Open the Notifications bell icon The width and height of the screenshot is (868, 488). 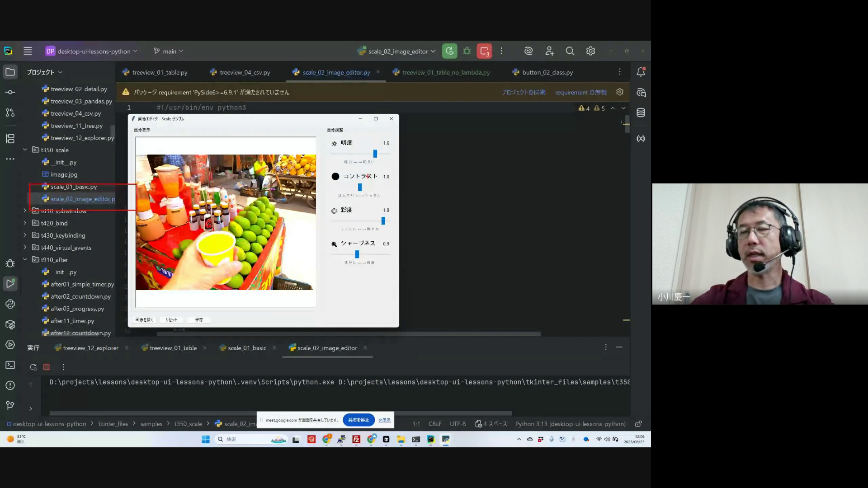point(641,72)
